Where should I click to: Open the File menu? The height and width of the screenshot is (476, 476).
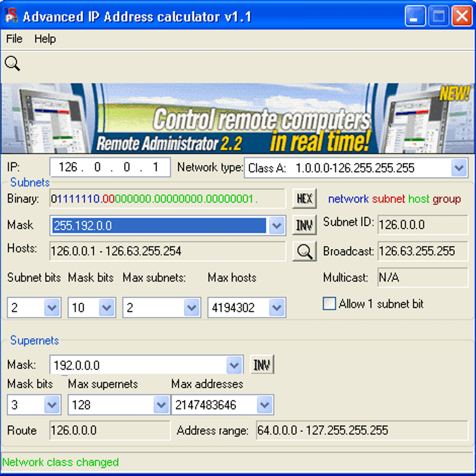coord(14,39)
